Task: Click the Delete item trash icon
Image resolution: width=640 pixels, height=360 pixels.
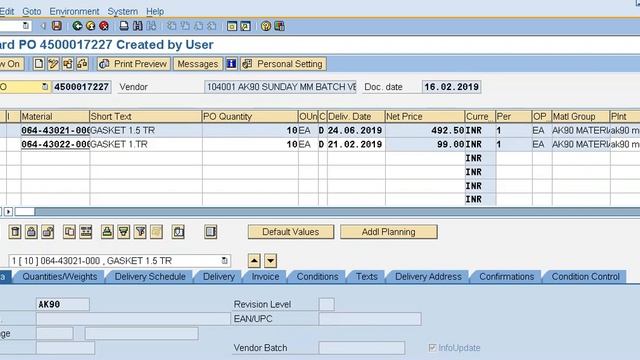Action: click(15, 232)
